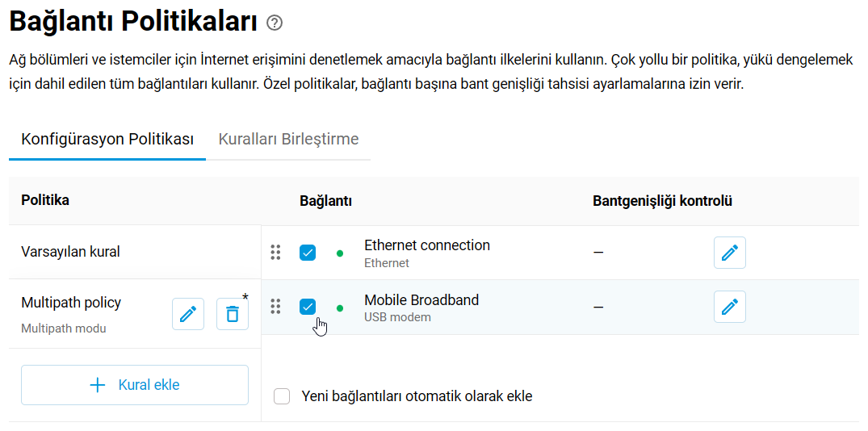The width and height of the screenshot is (868, 431).
Task: Click the green status dot for Ethernet connection
Action: (340, 253)
